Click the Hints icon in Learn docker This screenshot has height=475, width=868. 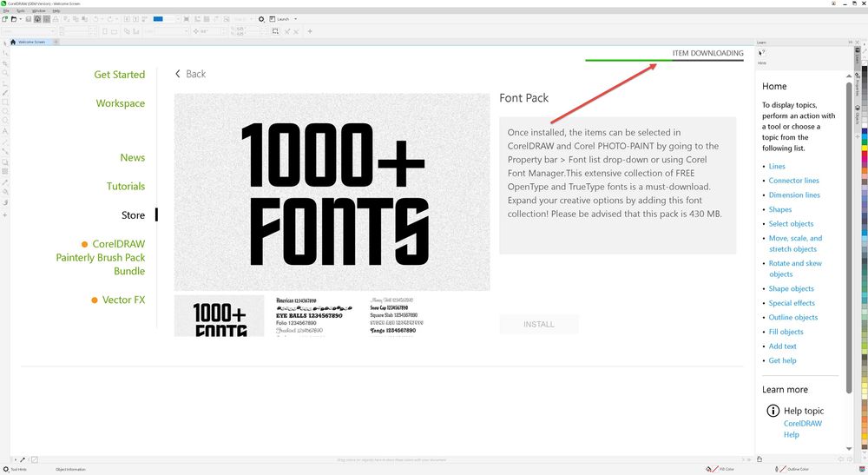point(762,54)
